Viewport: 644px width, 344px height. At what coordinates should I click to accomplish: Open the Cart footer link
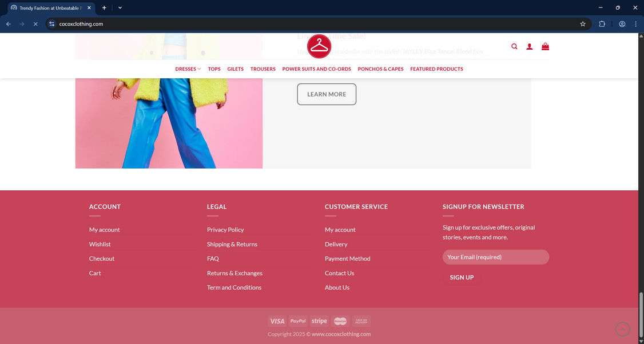click(x=95, y=273)
